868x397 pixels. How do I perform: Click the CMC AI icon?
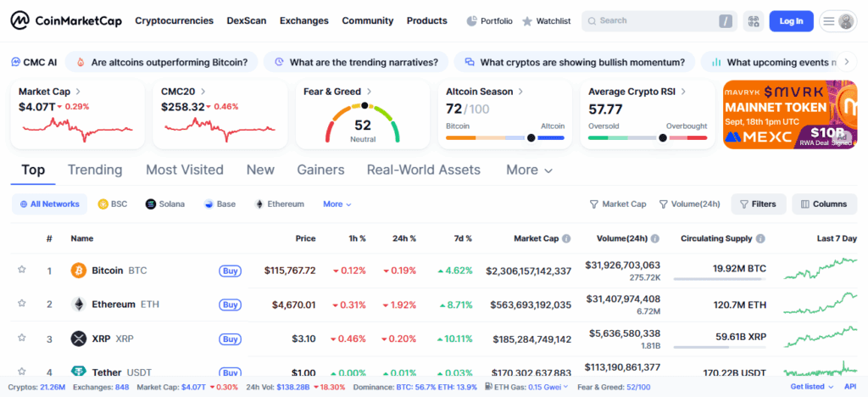(16, 62)
